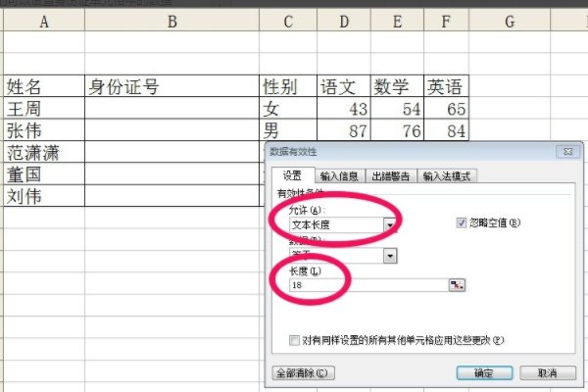Select the 男 gender cell
This screenshot has height=392, width=588.
point(288,130)
